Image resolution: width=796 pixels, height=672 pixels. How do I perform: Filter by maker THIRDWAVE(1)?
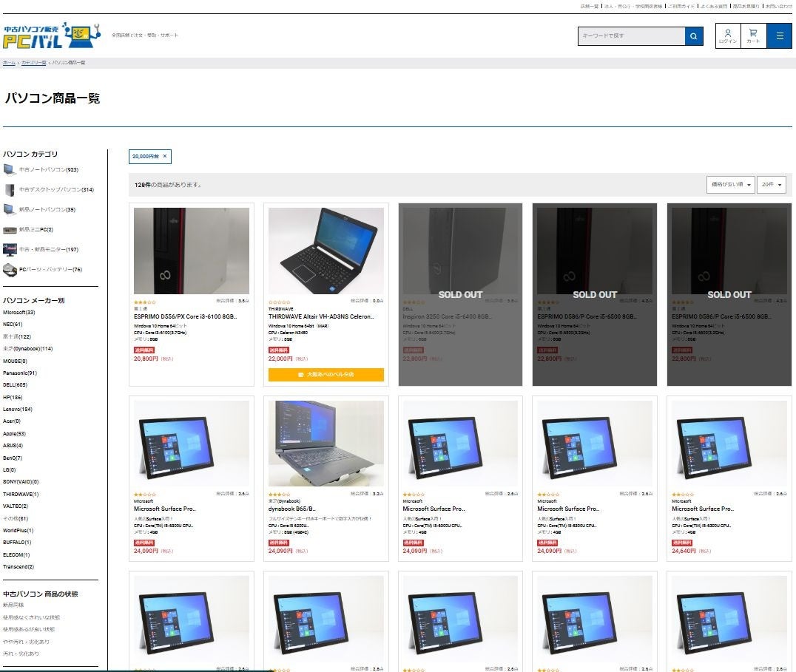point(21,495)
